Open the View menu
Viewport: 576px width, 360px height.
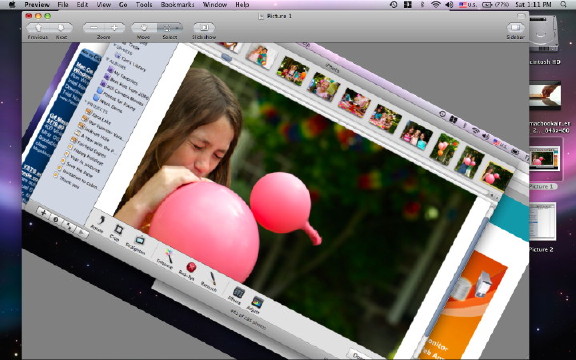(x=104, y=5)
